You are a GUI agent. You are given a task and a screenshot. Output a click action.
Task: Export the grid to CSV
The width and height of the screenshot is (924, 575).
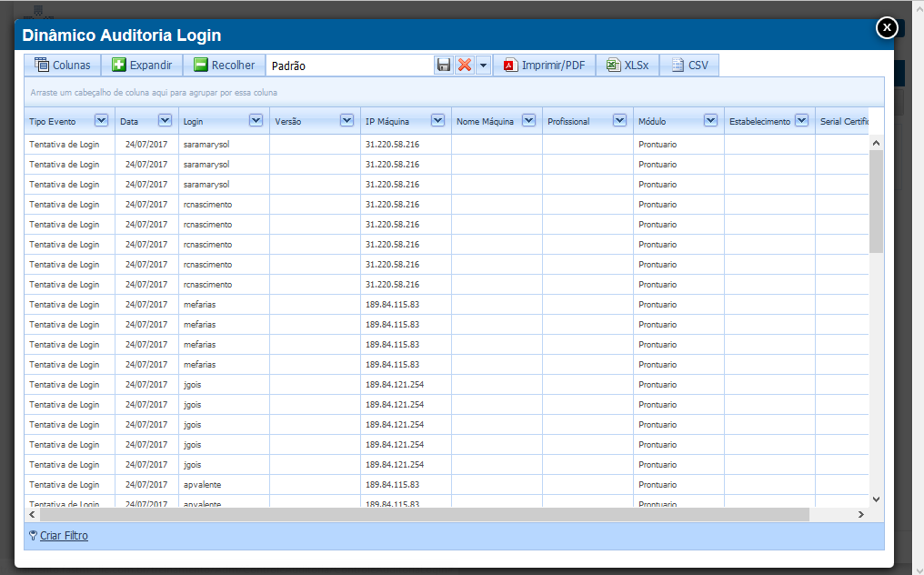click(x=689, y=65)
